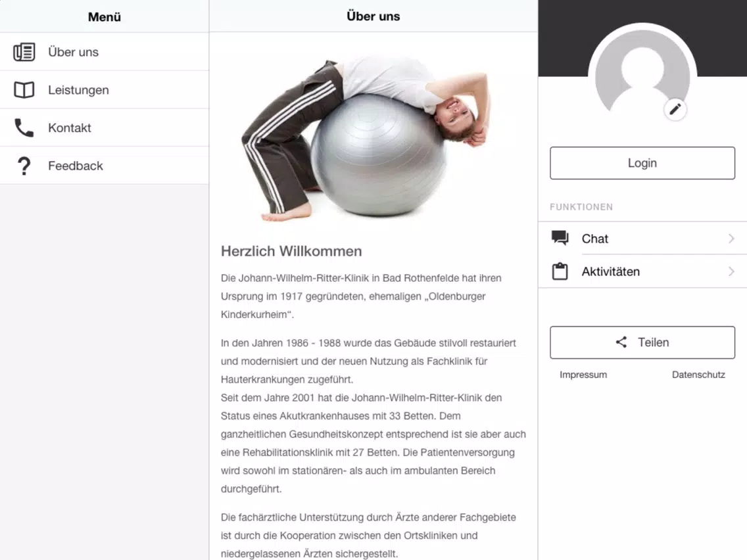Go to the Feedback menu item

click(105, 166)
